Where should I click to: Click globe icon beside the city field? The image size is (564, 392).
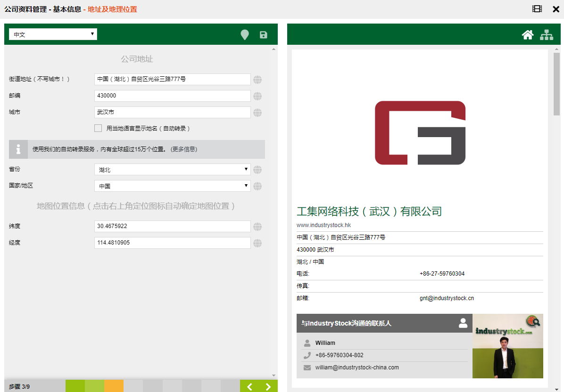coord(257,113)
